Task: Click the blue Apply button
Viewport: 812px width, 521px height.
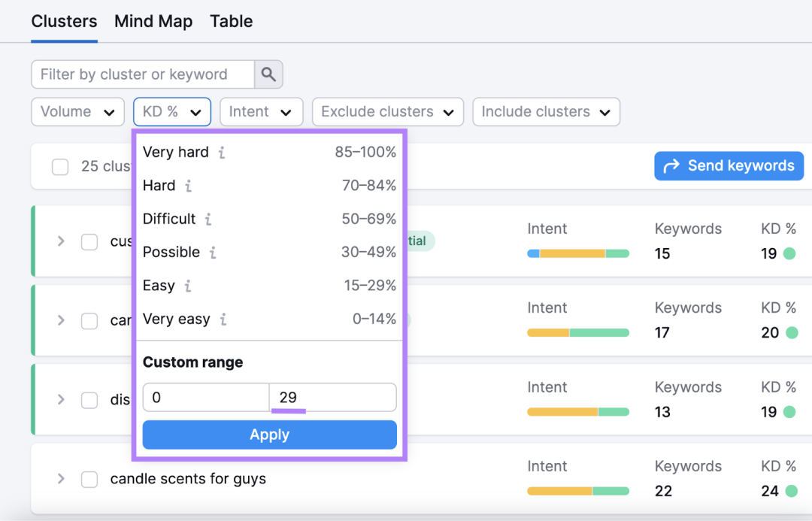Action: [x=270, y=435]
